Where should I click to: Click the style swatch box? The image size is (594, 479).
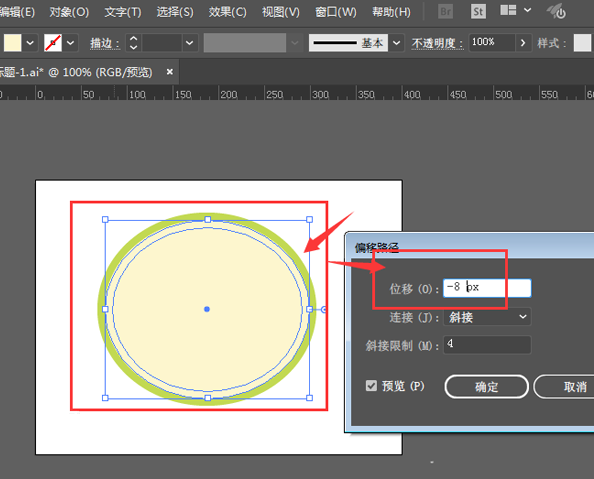[582, 43]
